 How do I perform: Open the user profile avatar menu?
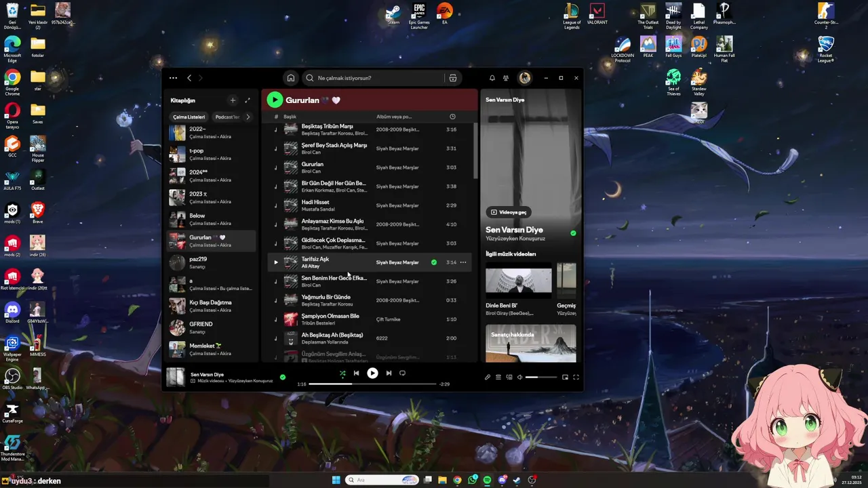click(525, 78)
